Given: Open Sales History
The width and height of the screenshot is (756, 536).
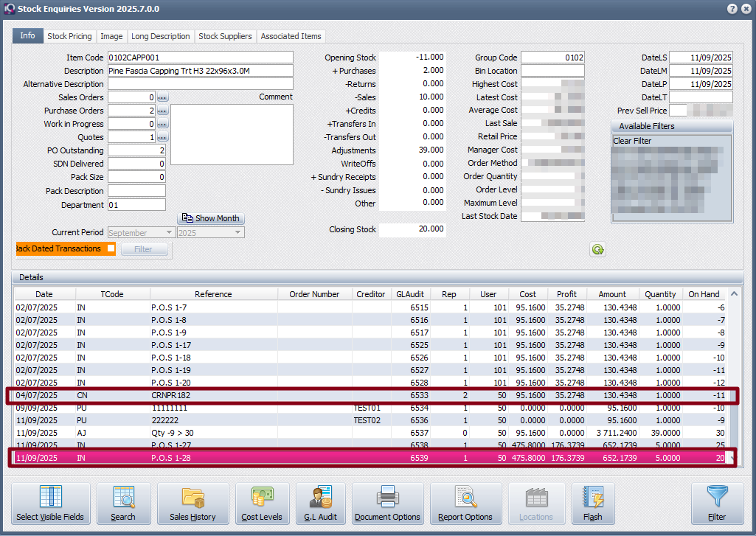Looking at the screenshot, I should pos(193,504).
